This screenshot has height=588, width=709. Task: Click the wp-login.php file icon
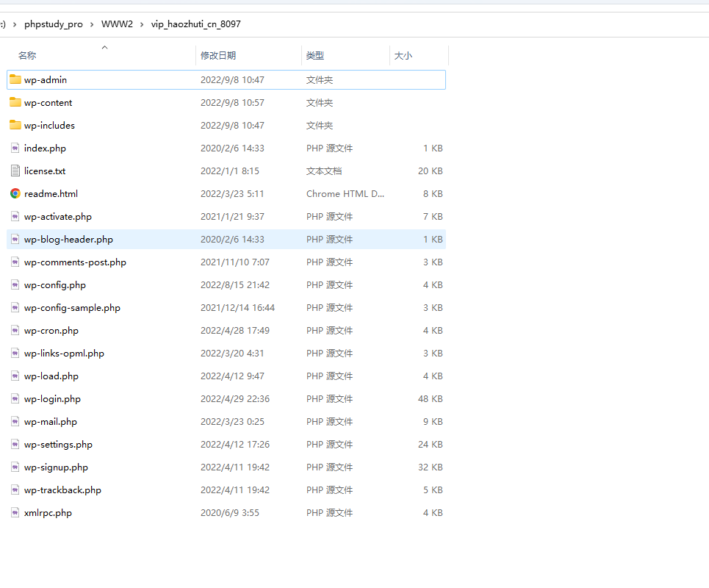[15, 398]
